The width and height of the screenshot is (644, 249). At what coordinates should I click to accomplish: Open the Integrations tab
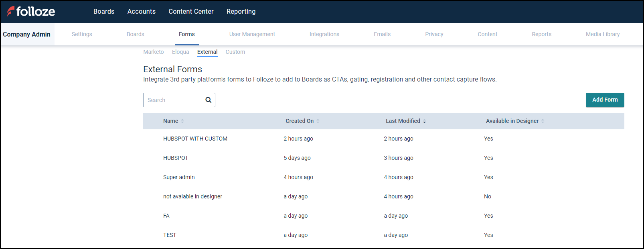(x=324, y=35)
